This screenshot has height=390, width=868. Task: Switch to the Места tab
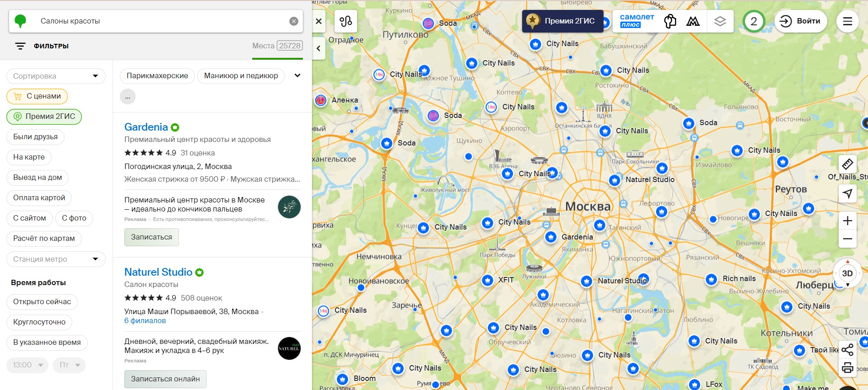pyautogui.click(x=277, y=46)
